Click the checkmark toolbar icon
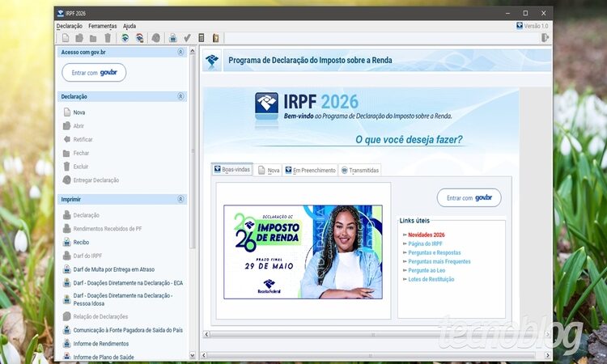Screen dimensions: 607x364 [x=187, y=37]
